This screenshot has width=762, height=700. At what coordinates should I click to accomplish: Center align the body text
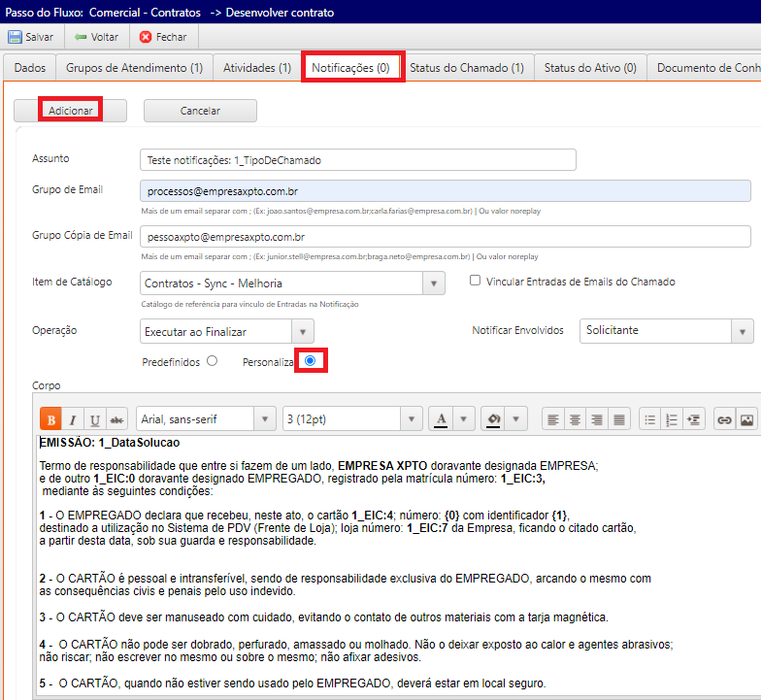[575, 419]
